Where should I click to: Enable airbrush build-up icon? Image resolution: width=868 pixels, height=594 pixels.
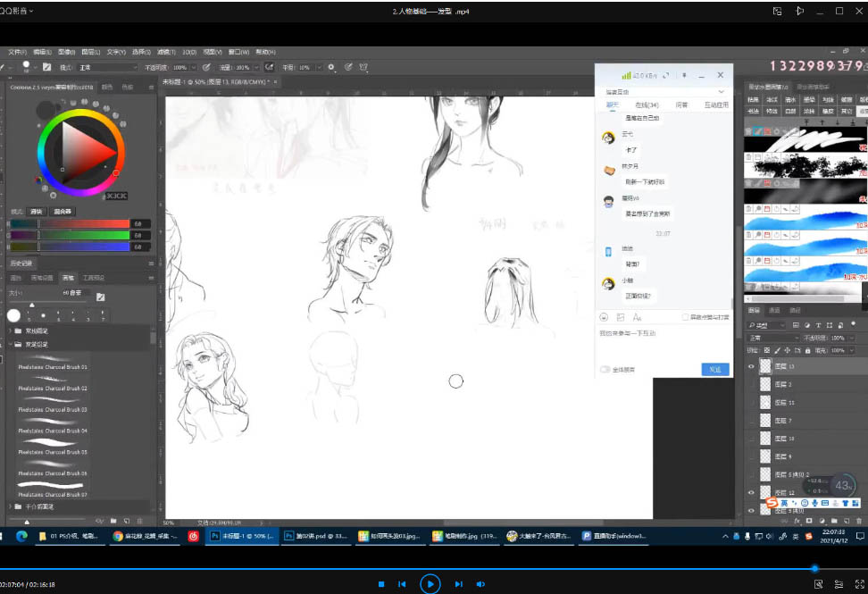click(x=269, y=67)
